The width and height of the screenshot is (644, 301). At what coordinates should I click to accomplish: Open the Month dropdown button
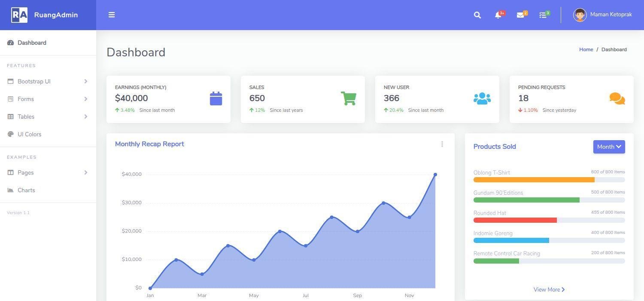pos(609,147)
